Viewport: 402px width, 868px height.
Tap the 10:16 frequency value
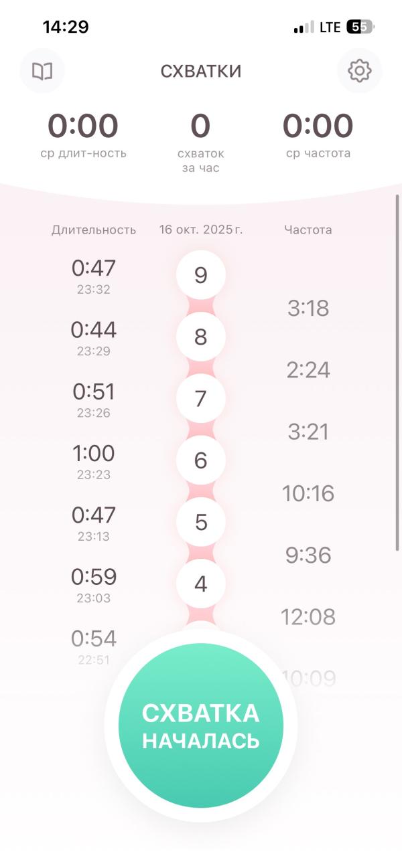click(x=308, y=494)
